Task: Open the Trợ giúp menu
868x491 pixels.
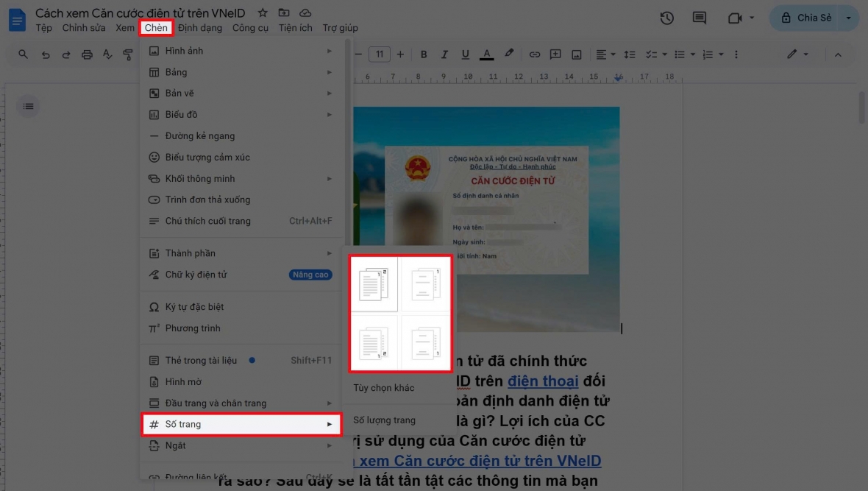Action: click(340, 28)
